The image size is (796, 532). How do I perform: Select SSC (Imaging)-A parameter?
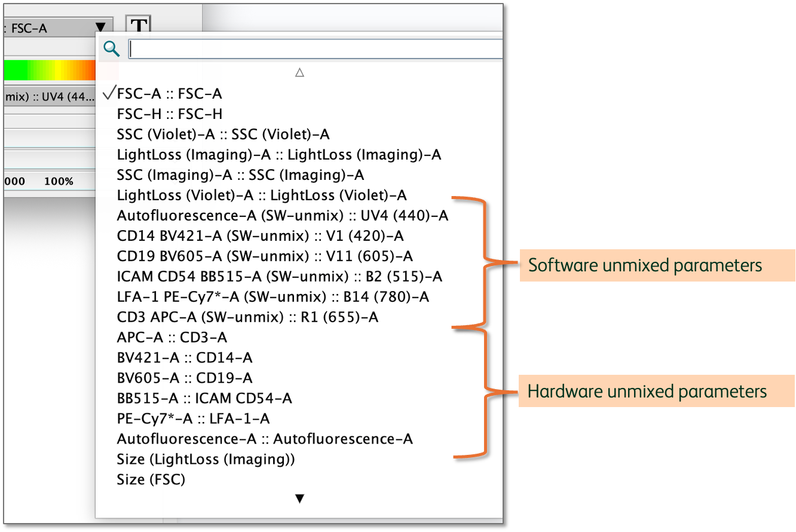pyautogui.click(x=240, y=175)
